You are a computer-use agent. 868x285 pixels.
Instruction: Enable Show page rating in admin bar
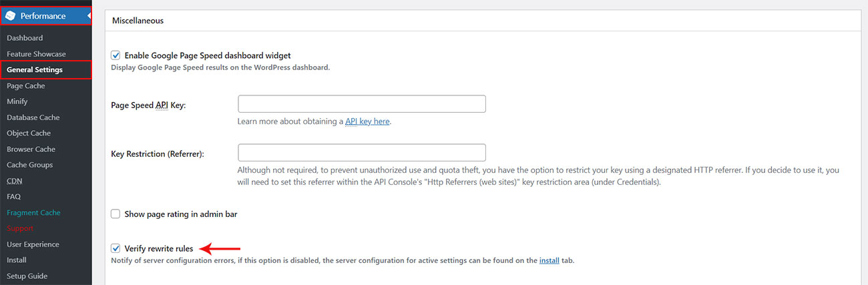click(116, 214)
